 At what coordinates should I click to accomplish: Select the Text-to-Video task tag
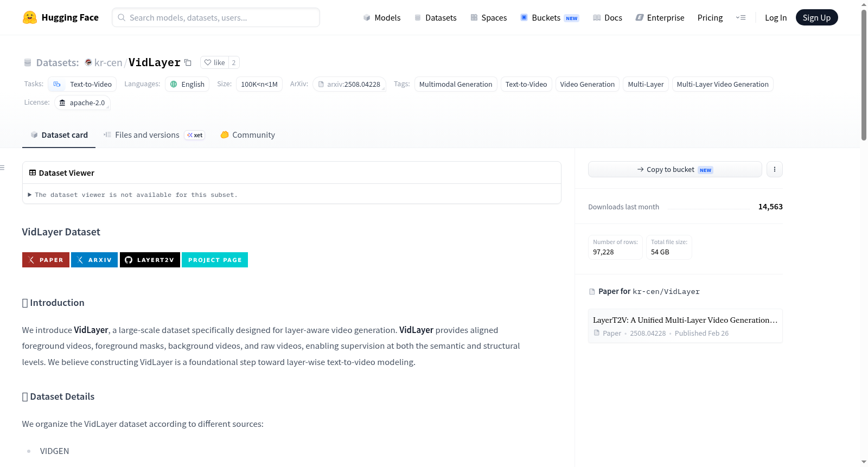(x=82, y=84)
